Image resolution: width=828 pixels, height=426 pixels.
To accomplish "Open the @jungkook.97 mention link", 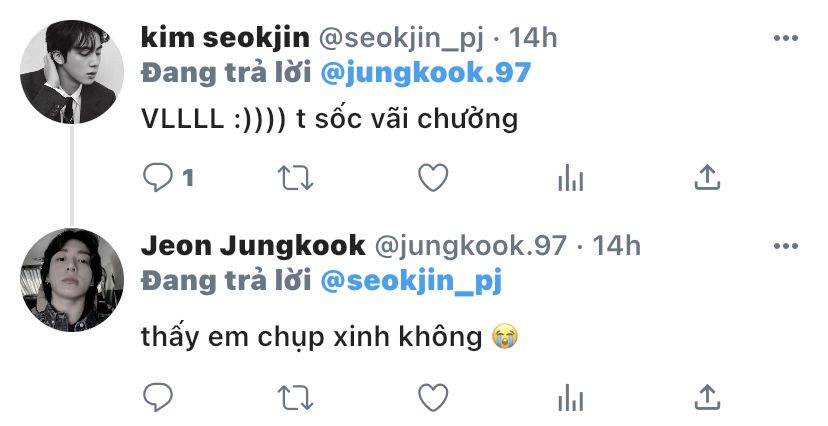I will click(x=426, y=73).
